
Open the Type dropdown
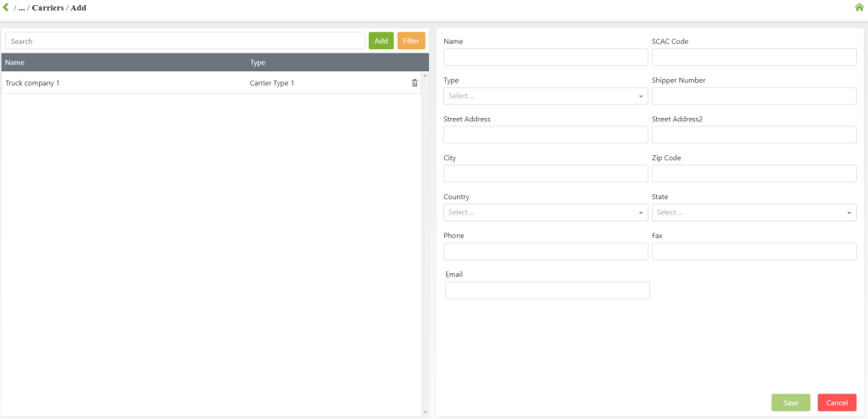coord(545,96)
